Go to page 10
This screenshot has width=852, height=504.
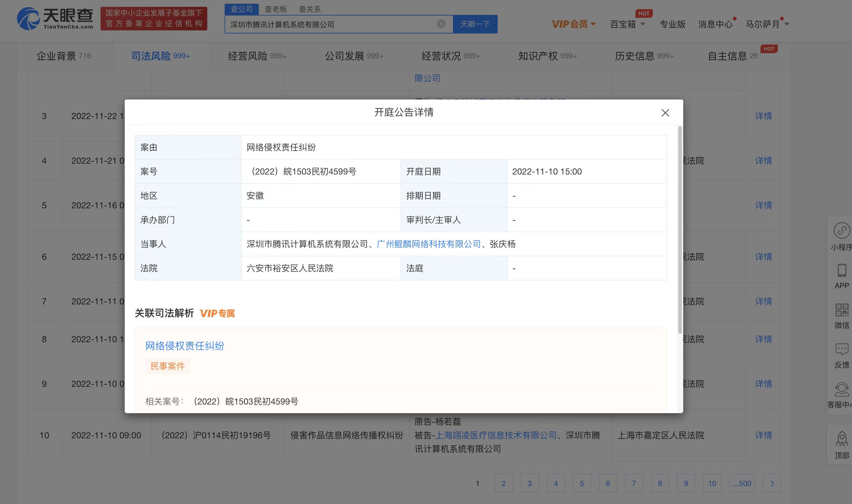click(712, 483)
